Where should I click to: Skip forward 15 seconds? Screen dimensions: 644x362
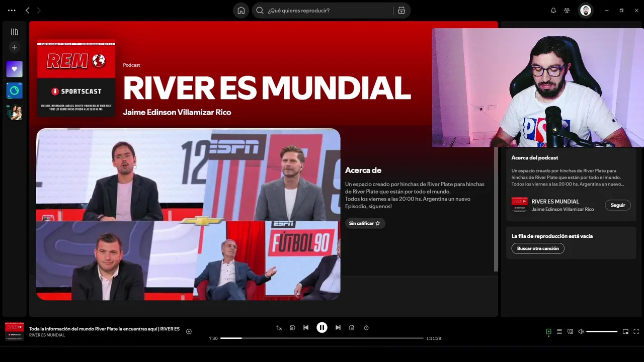[x=352, y=328]
